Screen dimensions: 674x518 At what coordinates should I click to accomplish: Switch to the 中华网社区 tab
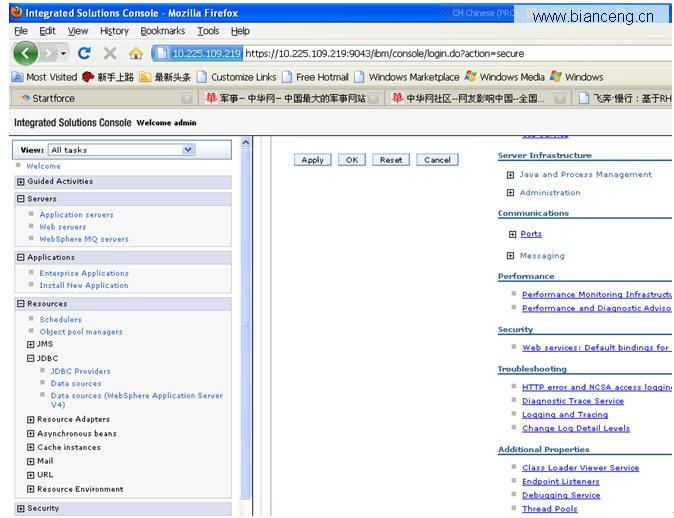pos(477,98)
